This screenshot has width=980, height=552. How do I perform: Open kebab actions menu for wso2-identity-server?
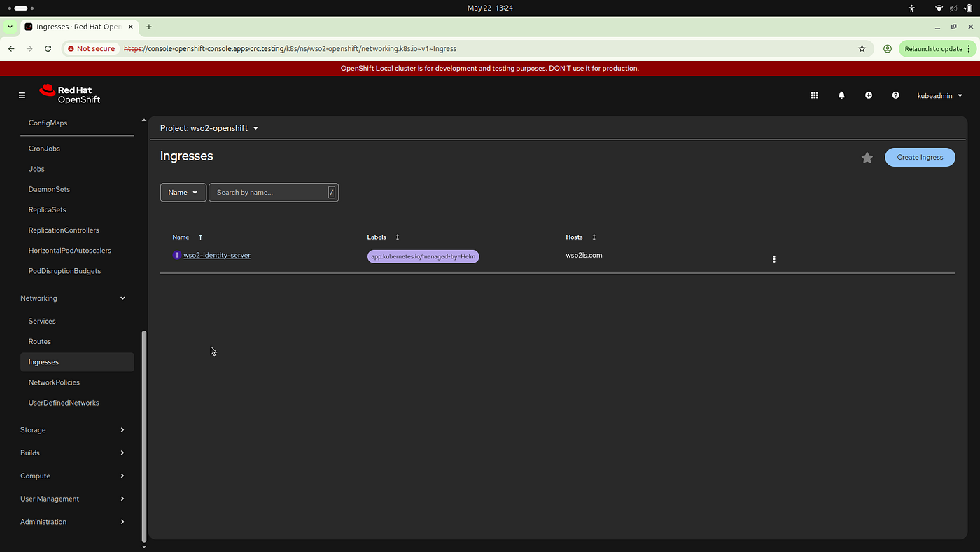pyautogui.click(x=773, y=259)
